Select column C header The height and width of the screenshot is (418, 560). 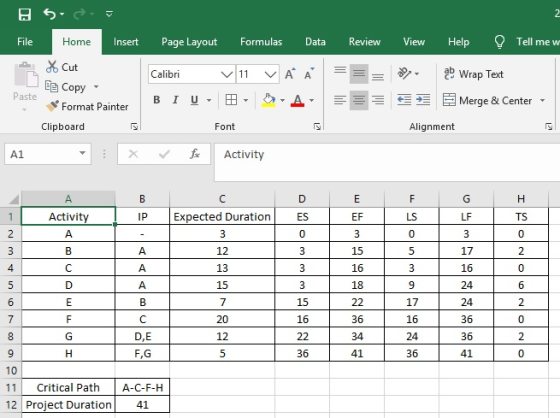coord(222,199)
